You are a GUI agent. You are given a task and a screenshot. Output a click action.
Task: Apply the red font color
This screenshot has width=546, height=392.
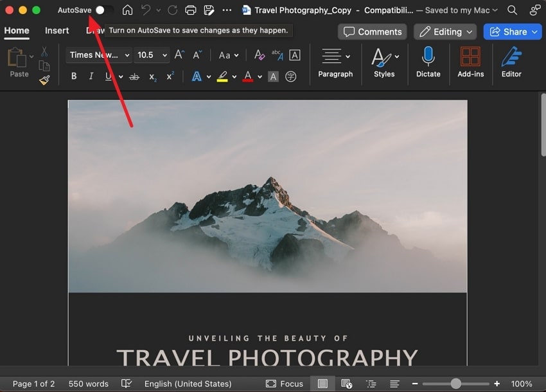click(x=247, y=76)
